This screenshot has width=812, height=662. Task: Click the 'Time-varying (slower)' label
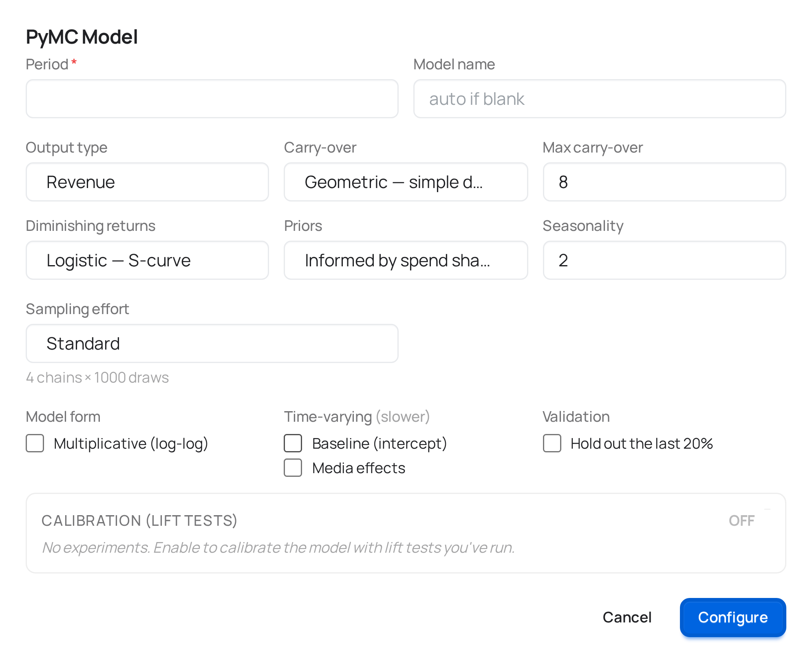click(357, 417)
